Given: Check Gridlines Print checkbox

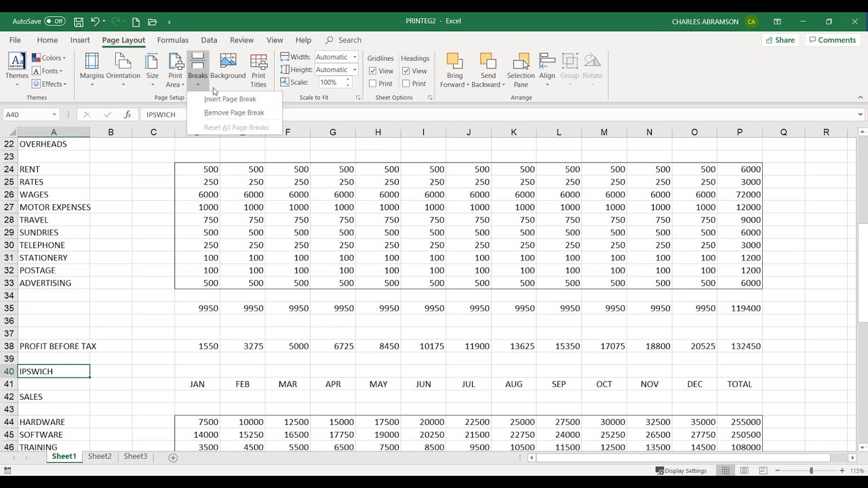Looking at the screenshot, I should (x=372, y=83).
